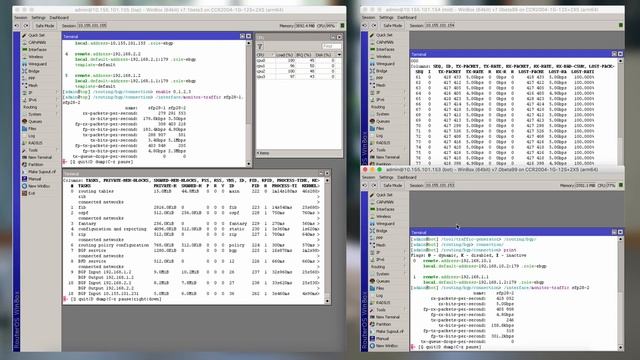Screen dimensions: 640x360
Task: Open the Session menu in the 10.155.101.154 window
Action: point(369,18)
